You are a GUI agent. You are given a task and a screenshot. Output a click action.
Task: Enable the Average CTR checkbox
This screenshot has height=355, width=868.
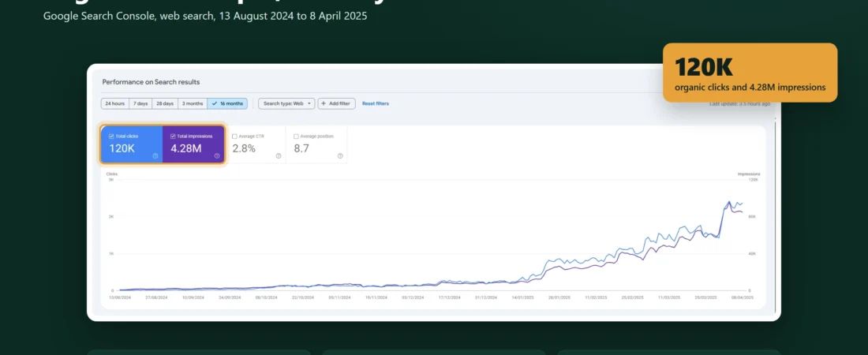[x=234, y=136]
